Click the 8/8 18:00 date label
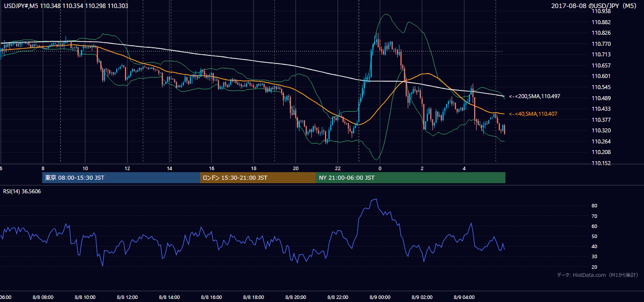The width and height of the screenshot is (644, 302). [253, 297]
